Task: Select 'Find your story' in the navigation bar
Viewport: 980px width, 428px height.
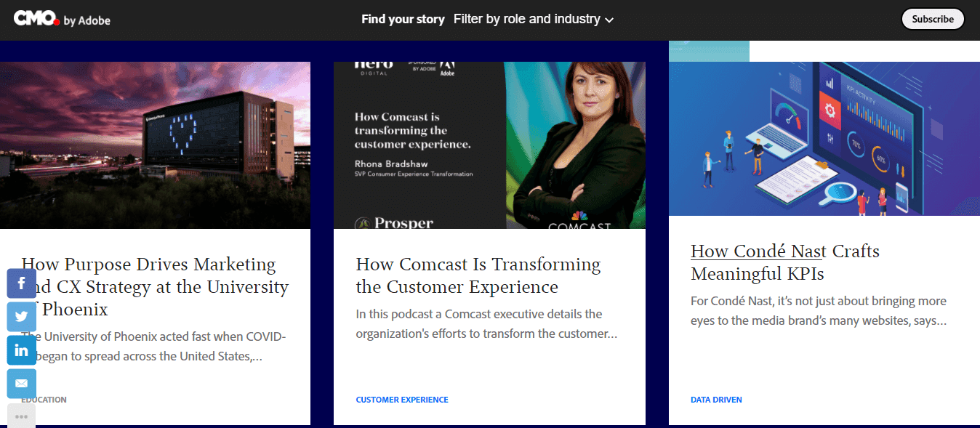Action: [403, 20]
